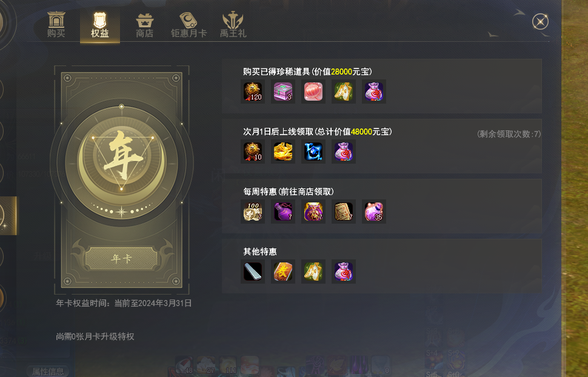
Task: Select the pink pouch showing 35
Action: click(x=374, y=212)
